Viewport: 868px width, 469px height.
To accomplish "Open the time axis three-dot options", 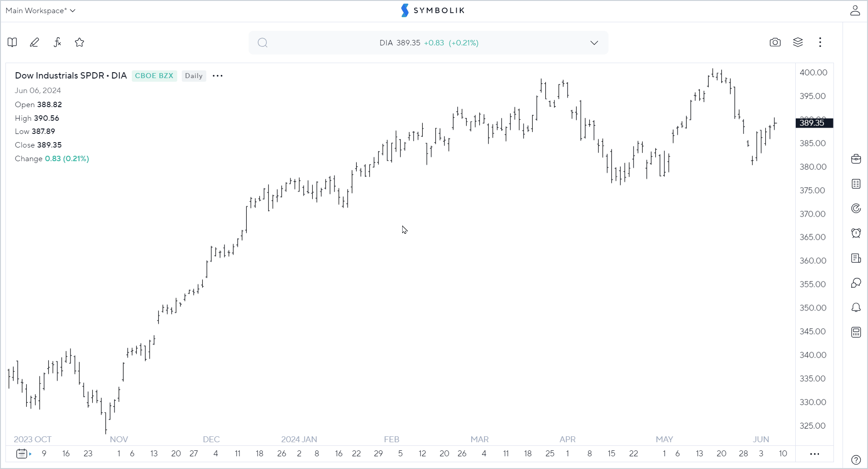I will click(x=814, y=454).
